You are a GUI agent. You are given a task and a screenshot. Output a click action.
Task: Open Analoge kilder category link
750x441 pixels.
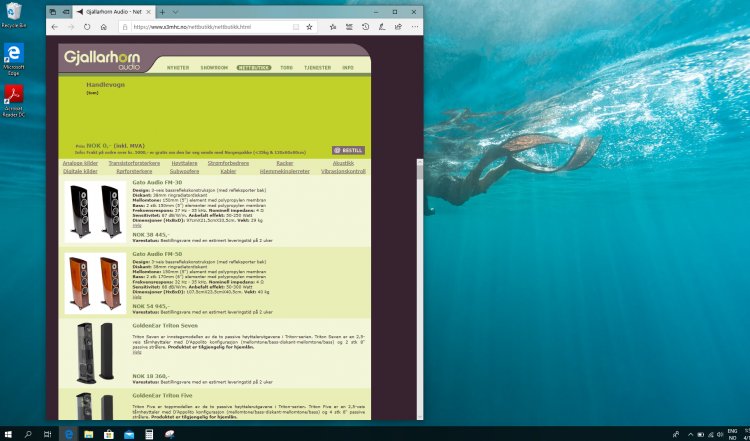pos(80,163)
